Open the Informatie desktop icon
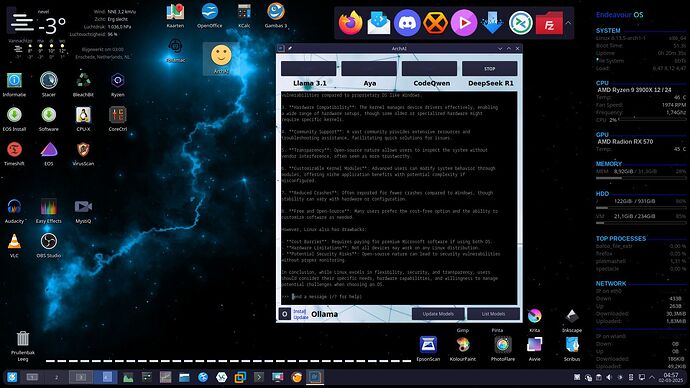Image resolution: width=690 pixels, height=388 pixels. click(x=14, y=84)
